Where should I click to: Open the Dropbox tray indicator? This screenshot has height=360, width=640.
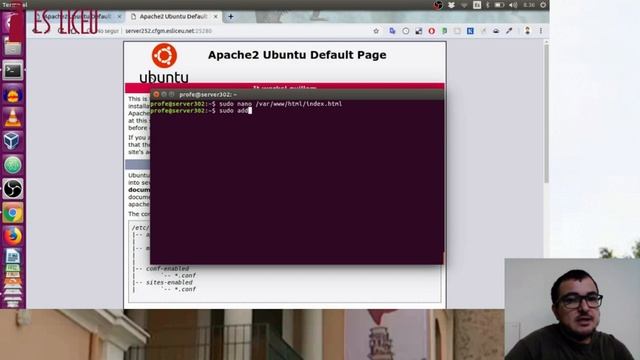pyautogui.click(x=451, y=5)
